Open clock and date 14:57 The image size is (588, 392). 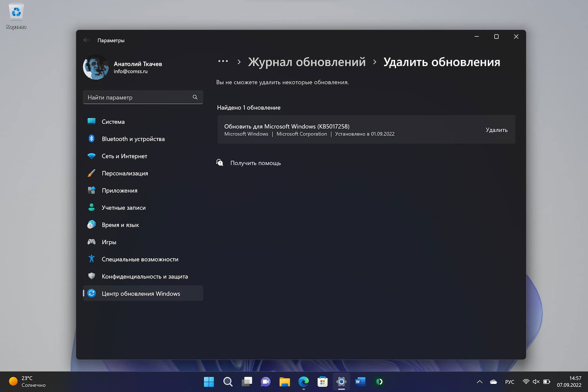(569, 381)
